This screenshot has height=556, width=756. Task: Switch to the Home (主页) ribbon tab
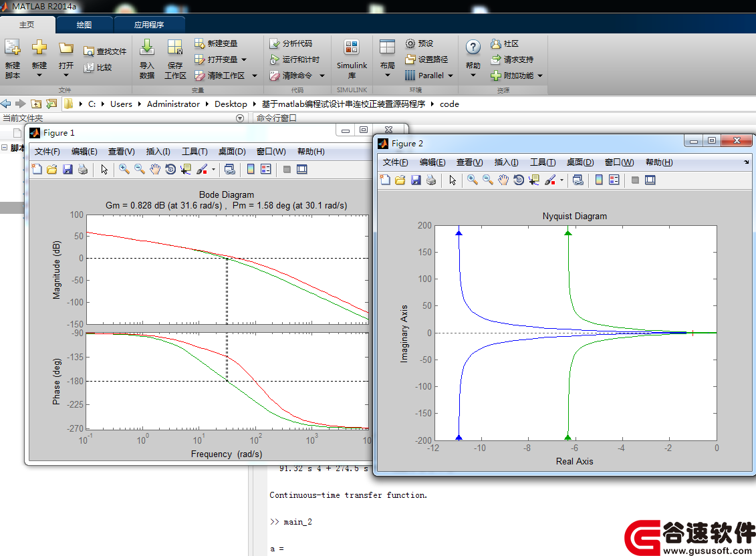[x=27, y=25]
